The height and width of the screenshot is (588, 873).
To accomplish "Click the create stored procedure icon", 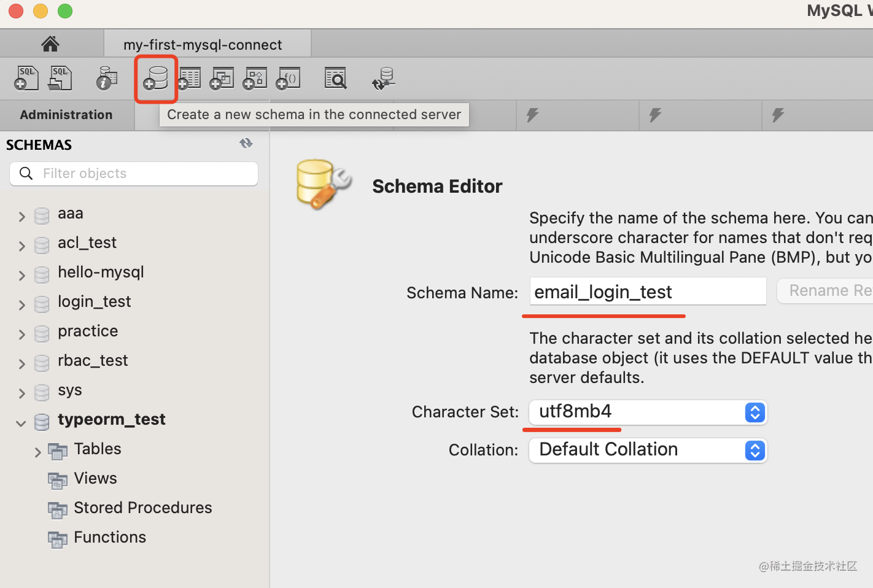I will coord(255,79).
